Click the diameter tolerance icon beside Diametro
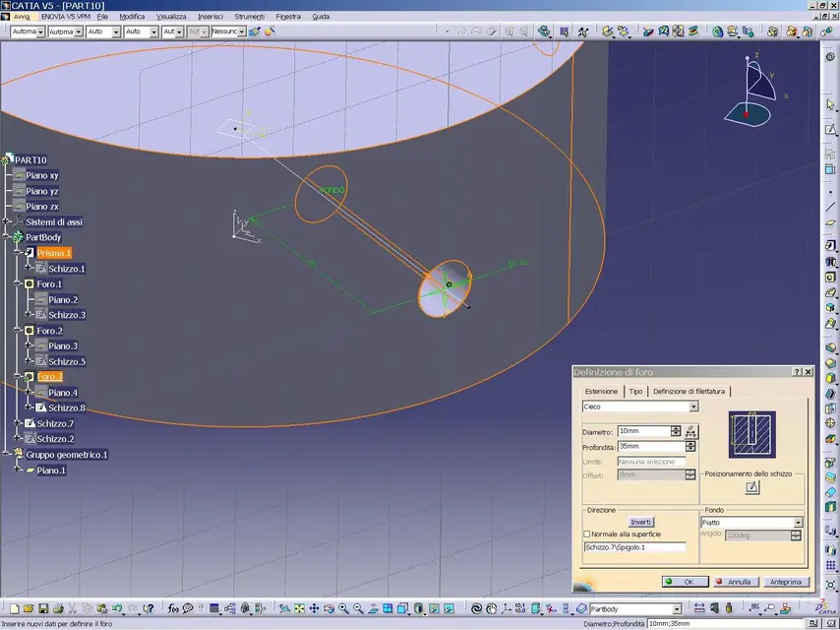This screenshot has width=840, height=630. click(690, 431)
